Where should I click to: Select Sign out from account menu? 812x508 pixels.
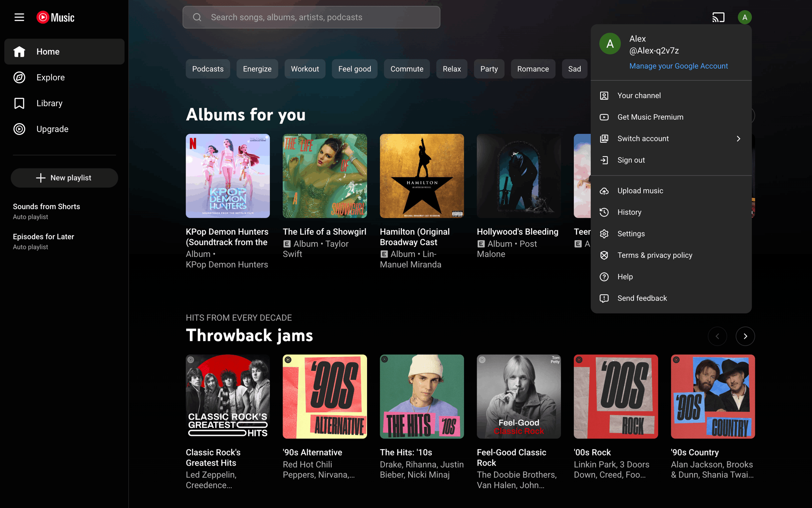671,160
